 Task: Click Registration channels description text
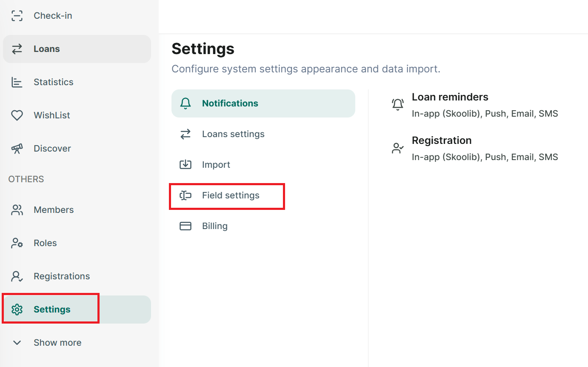485,157
